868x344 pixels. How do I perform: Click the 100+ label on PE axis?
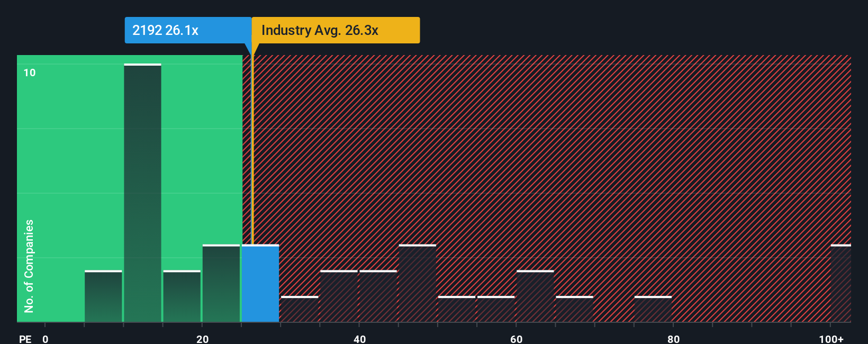(831, 339)
